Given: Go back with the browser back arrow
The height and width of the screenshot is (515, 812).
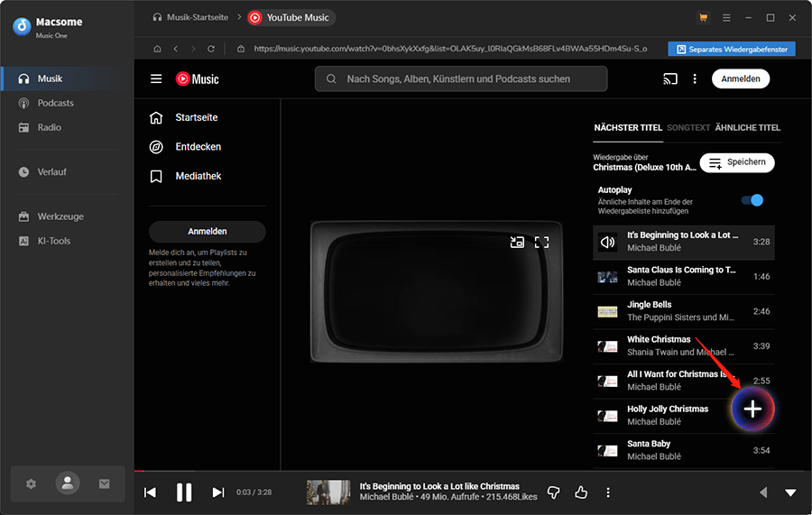Looking at the screenshot, I should (x=176, y=49).
